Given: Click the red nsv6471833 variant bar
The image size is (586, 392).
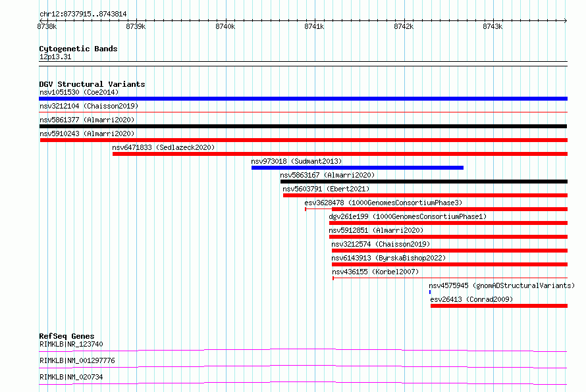Looking at the screenshot, I should [340, 154].
